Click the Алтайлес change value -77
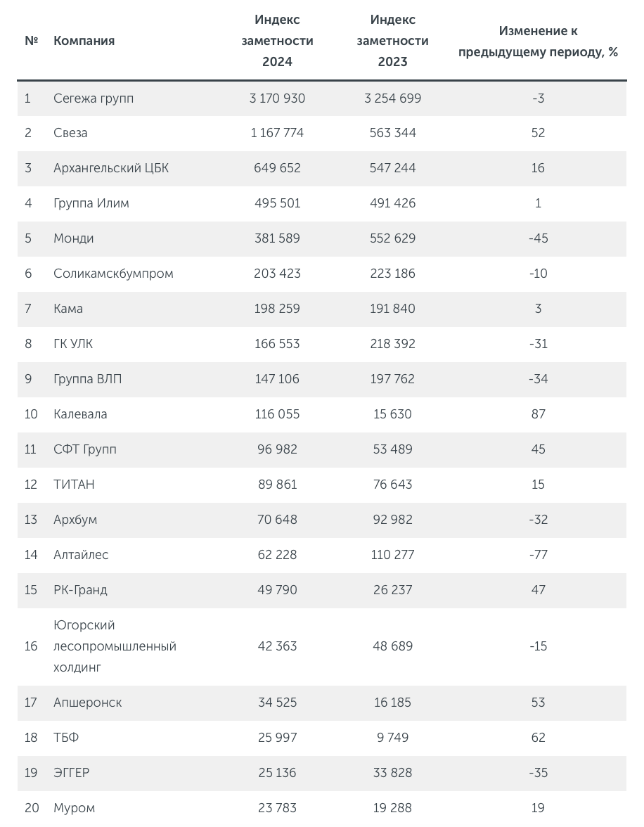 538,555
